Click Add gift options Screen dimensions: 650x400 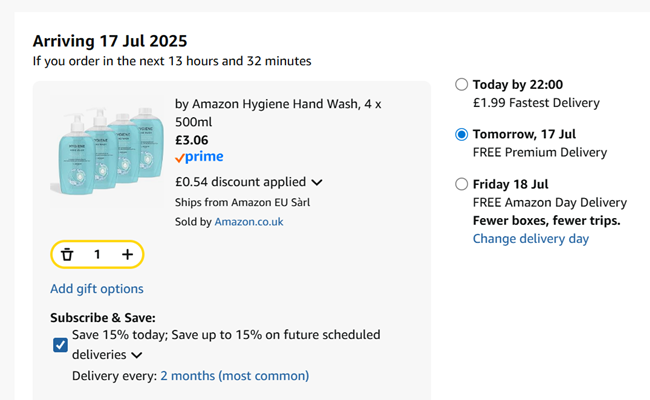97,289
